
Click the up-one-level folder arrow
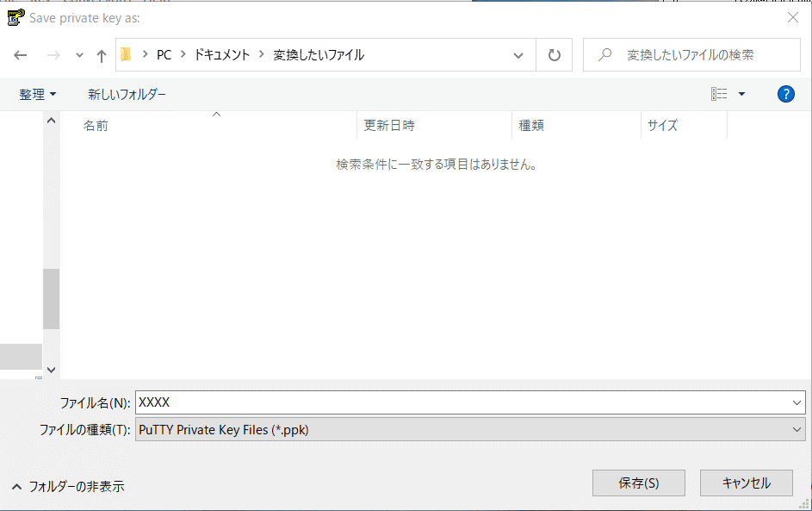101,54
